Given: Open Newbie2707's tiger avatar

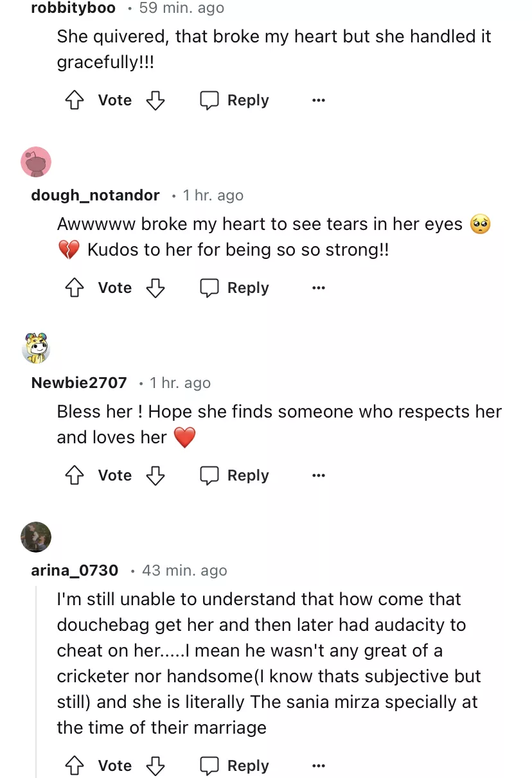Looking at the screenshot, I should coord(36,349).
